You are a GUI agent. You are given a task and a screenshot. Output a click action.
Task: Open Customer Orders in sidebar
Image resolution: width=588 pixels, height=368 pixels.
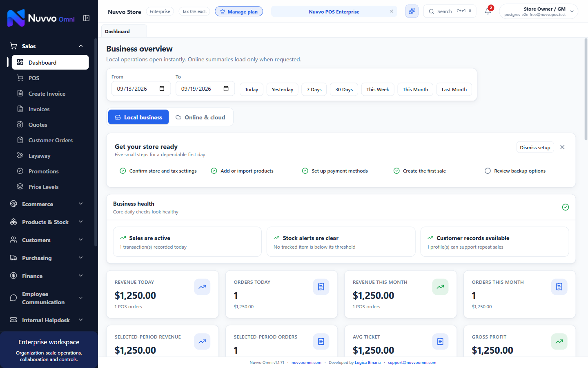coord(50,140)
